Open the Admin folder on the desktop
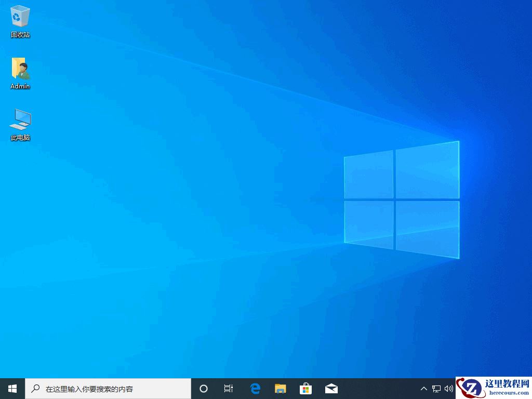The image size is (532, 399). 20,69
